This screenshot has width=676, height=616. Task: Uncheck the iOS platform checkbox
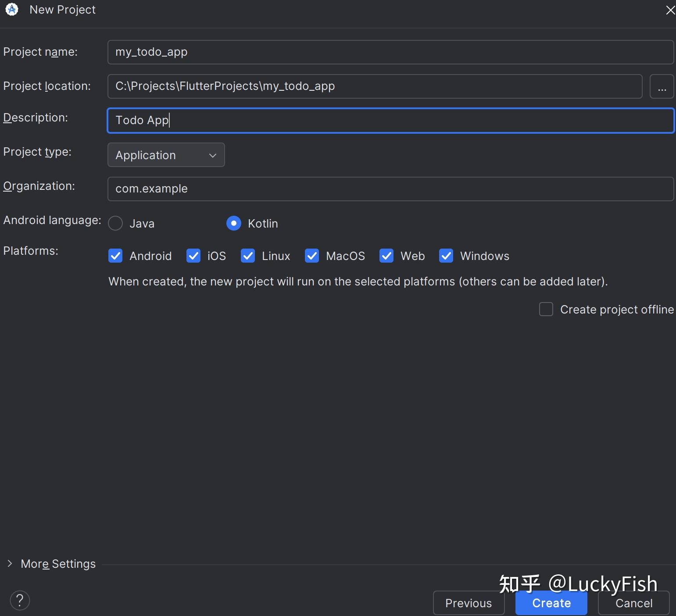point(193,256)
